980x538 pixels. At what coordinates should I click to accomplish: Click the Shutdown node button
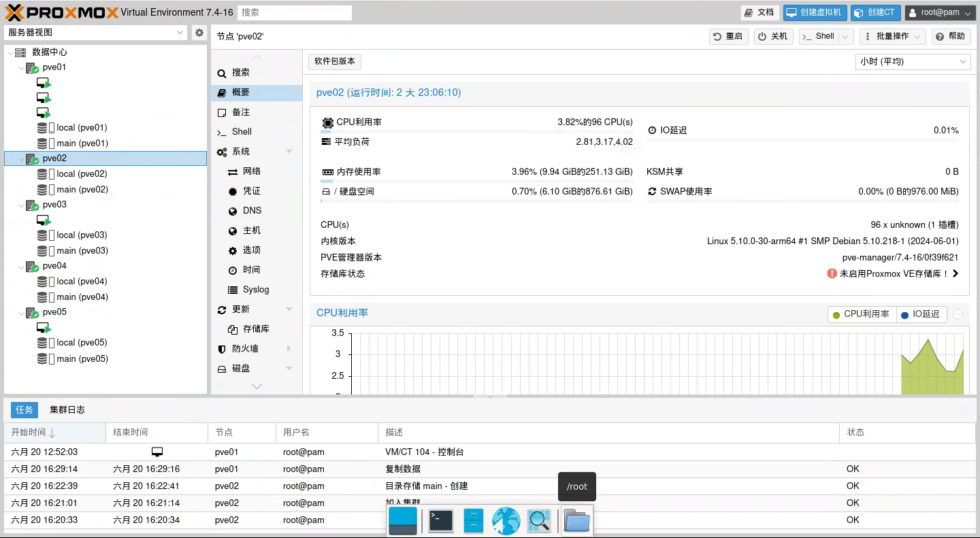coord(773,36)
